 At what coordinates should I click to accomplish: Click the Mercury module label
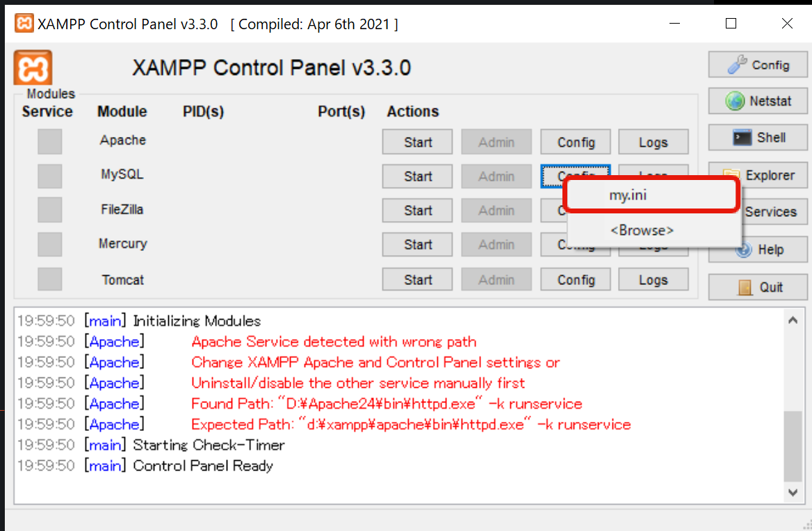click(123, 243)
